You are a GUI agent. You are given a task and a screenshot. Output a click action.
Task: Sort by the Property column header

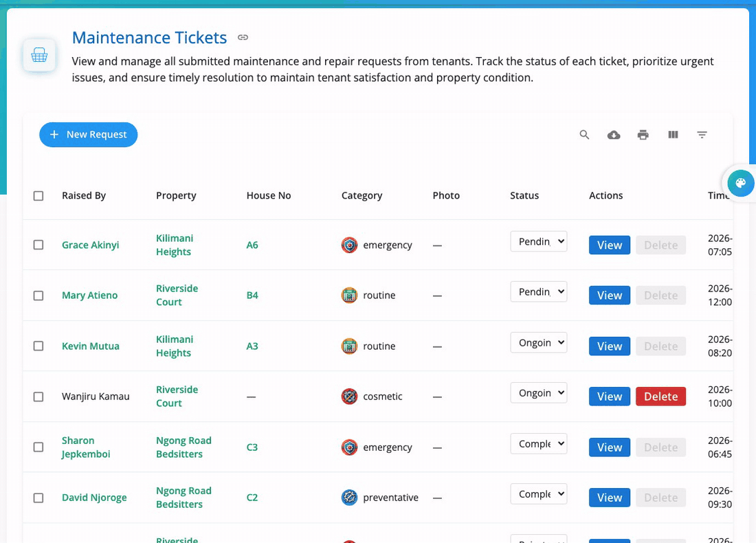point(176,195)
